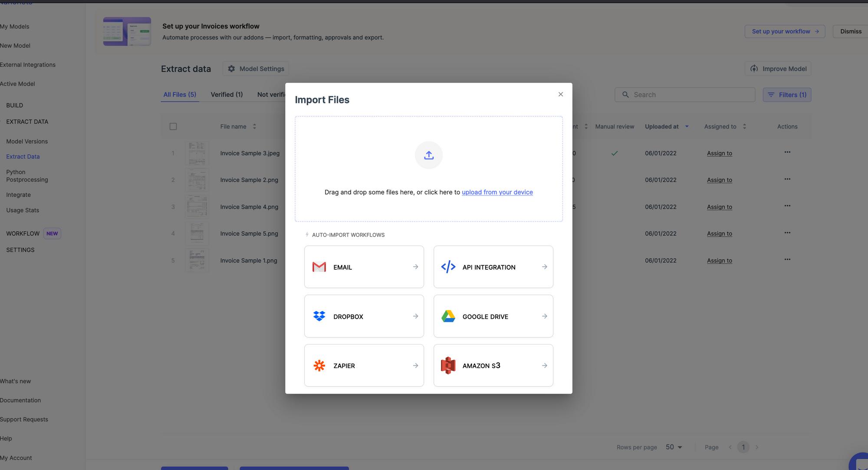Image resolution: width=868 pixels, height=470 pixels.
Task: Close the Import Files dialog
Action: point(561,94)
